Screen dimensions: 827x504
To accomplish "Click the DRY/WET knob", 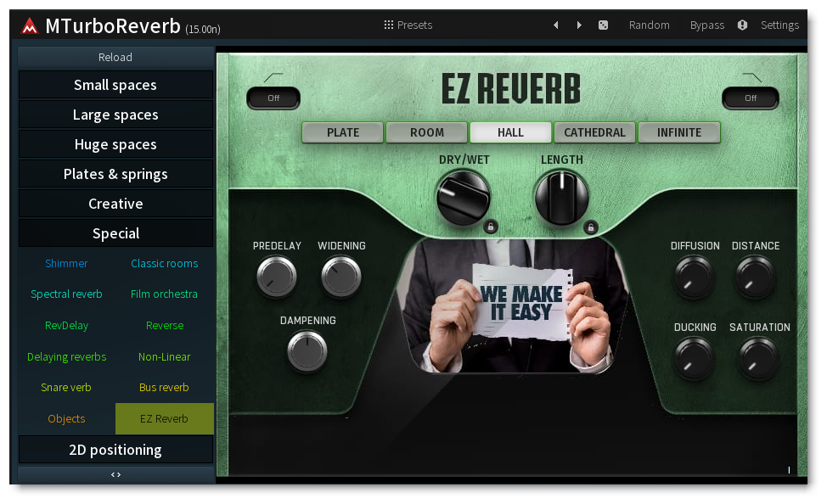I will click(463, 198).
